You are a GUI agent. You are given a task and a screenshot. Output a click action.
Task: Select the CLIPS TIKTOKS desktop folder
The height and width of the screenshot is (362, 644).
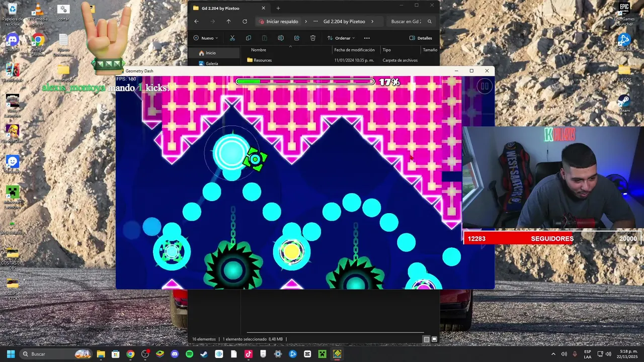pyautogui.click(x=12, y=289)
